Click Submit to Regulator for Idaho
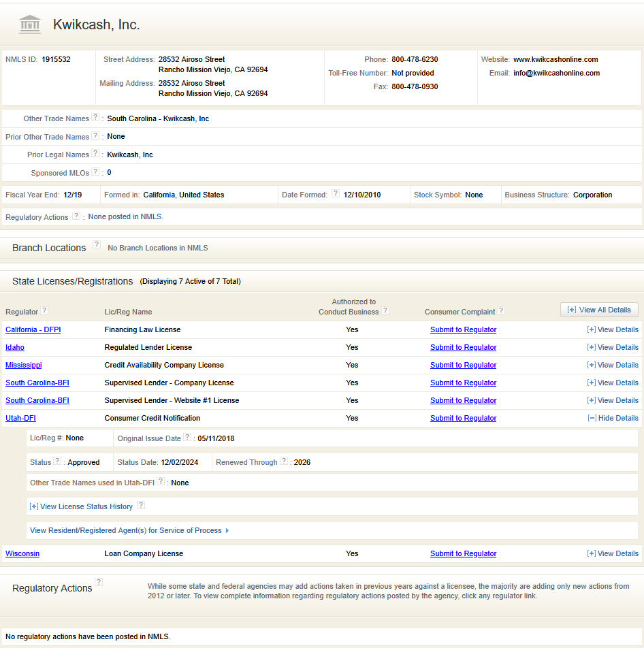The image size is (644, 648). point(463,347)
